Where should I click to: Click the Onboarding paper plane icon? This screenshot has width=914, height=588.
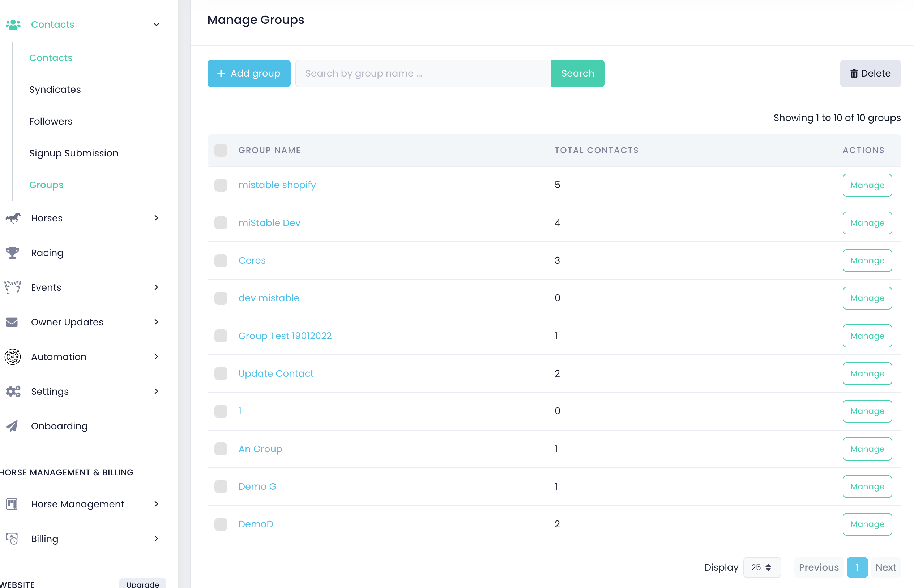[12, 426]
